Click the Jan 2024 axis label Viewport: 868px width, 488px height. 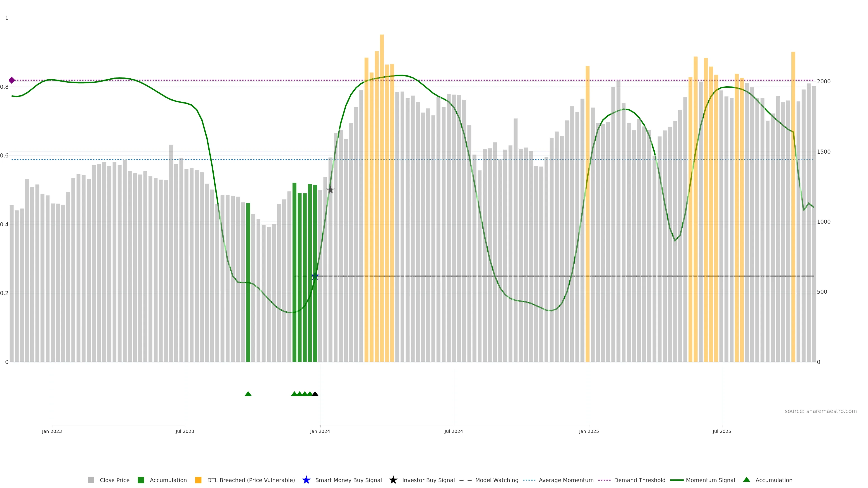(320, 431)
